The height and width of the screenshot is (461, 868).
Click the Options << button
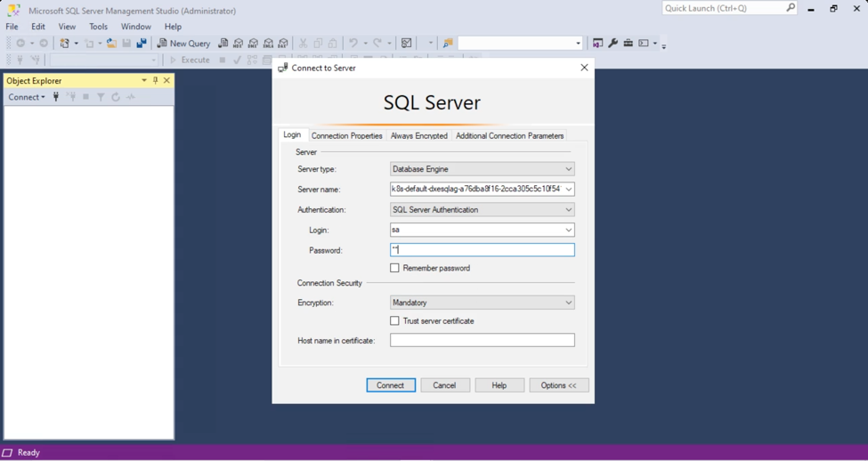click(559, 385)
